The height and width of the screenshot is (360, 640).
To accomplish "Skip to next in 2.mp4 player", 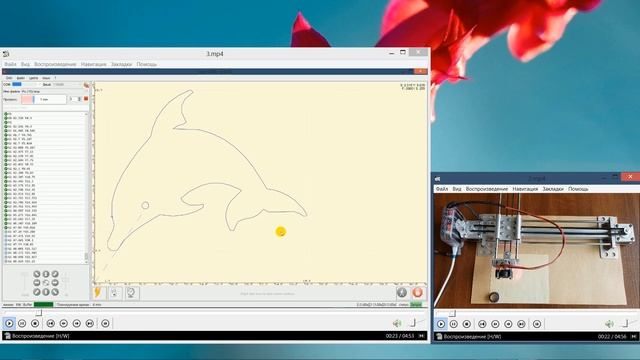I will pos(521,324).
